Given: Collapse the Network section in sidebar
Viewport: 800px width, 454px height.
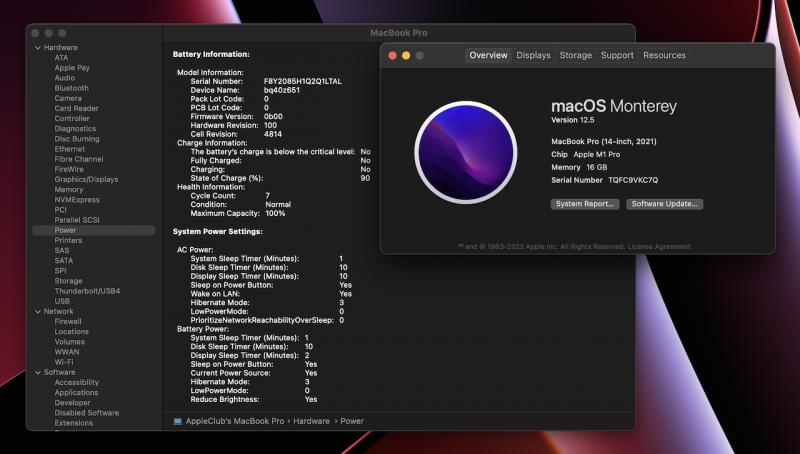Looking at the screenshot, I should 38,311.
